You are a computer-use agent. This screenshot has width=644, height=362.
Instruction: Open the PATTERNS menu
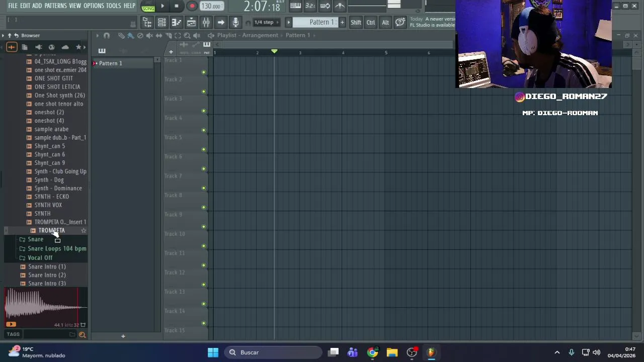click(x=55, y=6)
